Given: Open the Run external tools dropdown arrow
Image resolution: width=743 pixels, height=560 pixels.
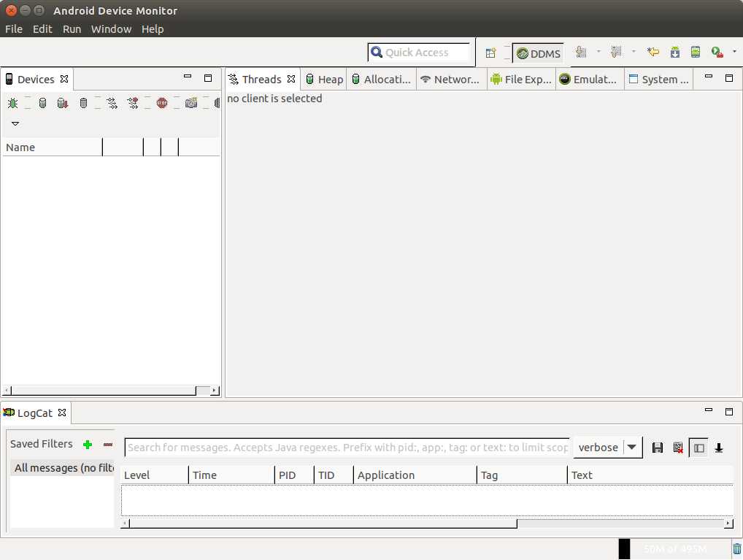Looking at the screenshot, I should tap(734, 51).
